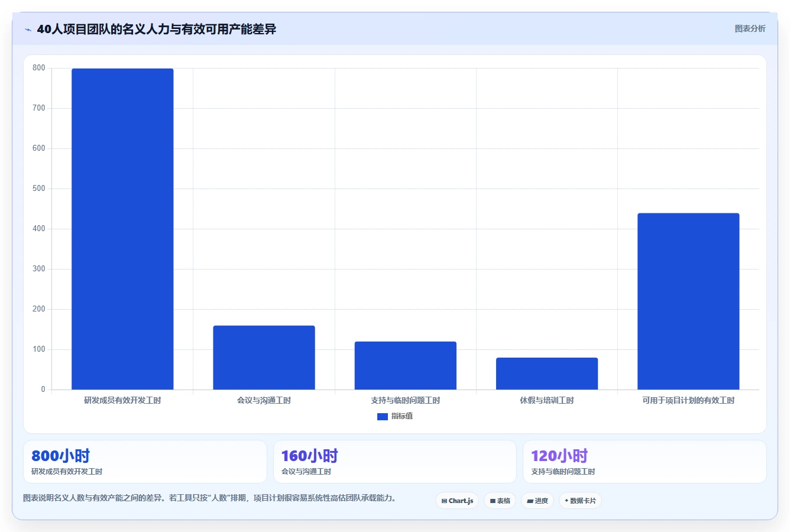Toggle the 指标值 legend color box

[x=383, y=417]
